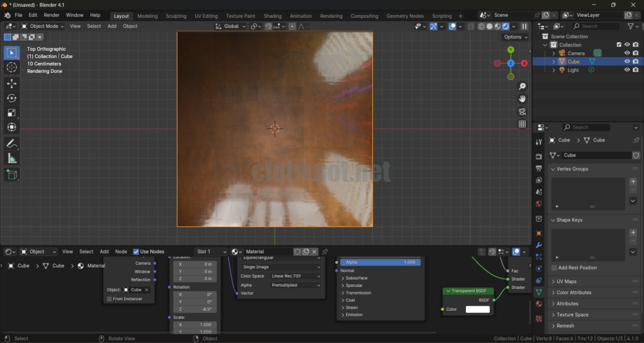Screen dimensions: 644x343
Task: Hide the Cube in the outliner
Action: tap(626, 62)
